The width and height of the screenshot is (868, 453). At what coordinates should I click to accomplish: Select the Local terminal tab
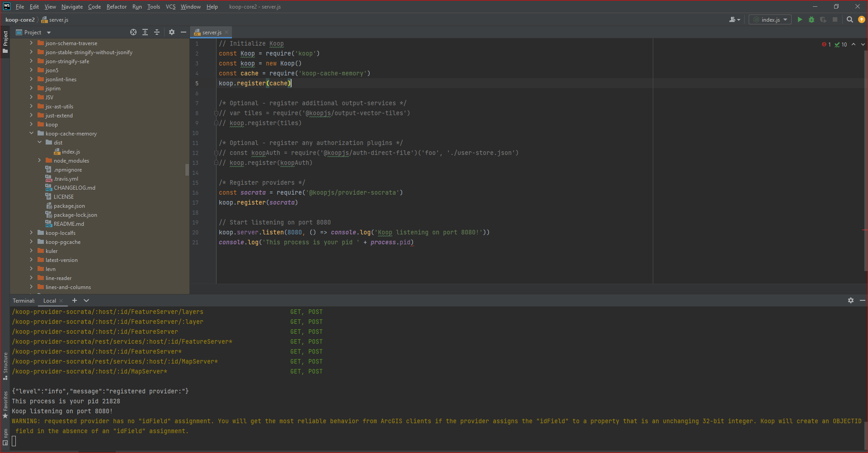tap(50, 301)
